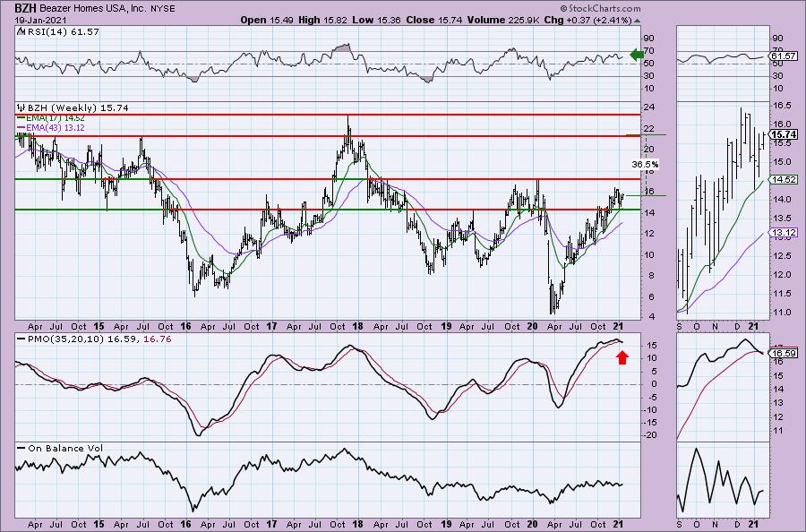
Task: Click the line icon before RSI(14)
Action: click(x=21, y=31)
